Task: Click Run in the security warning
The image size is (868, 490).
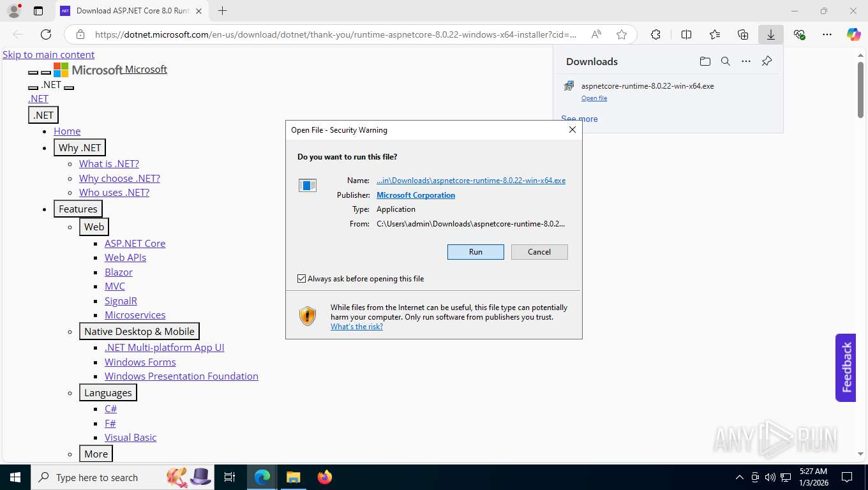Action: click(x=475, y=252)
